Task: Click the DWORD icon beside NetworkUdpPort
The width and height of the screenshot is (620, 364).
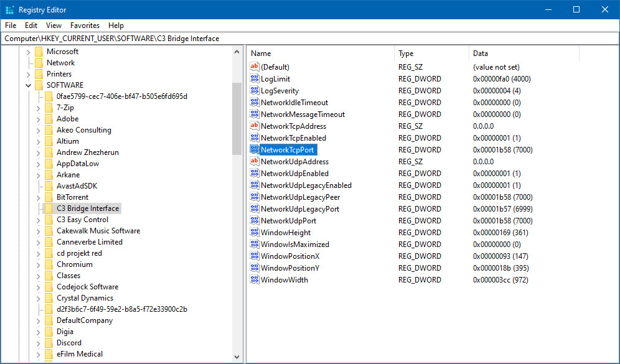Action: point(254,221)
